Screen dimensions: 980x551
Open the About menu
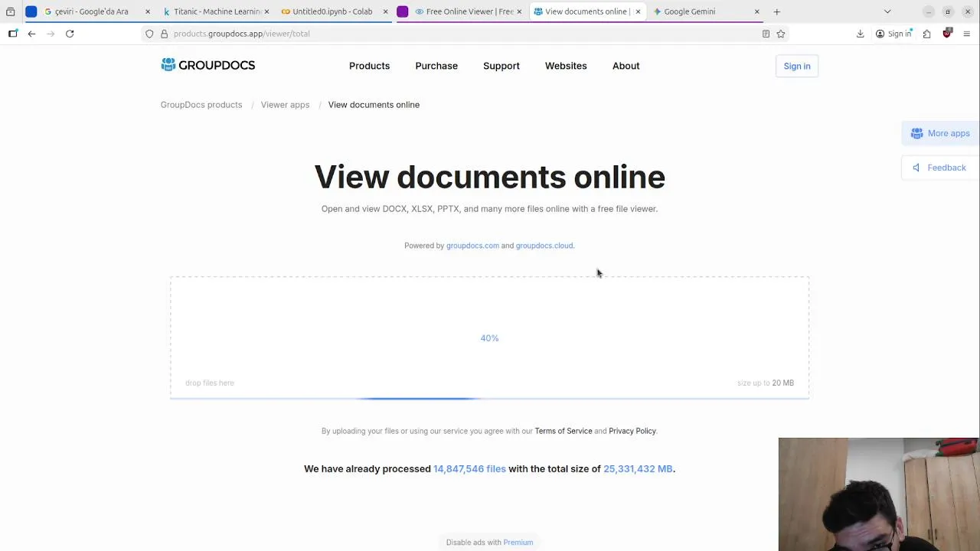[x=626, y=66]
